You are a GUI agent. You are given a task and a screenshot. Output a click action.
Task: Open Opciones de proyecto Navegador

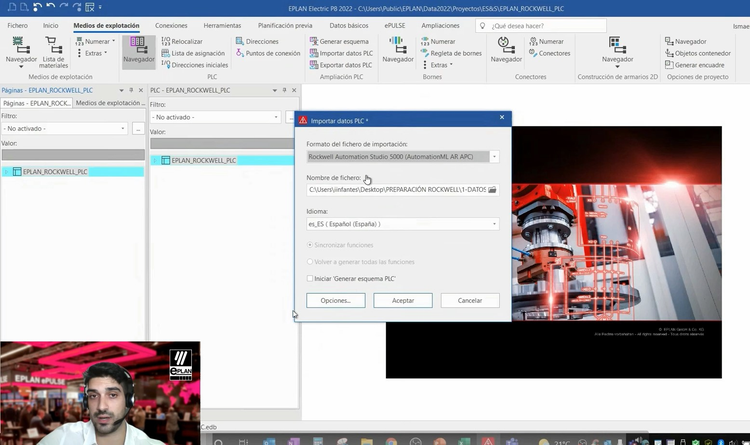[x=685, y=42]
